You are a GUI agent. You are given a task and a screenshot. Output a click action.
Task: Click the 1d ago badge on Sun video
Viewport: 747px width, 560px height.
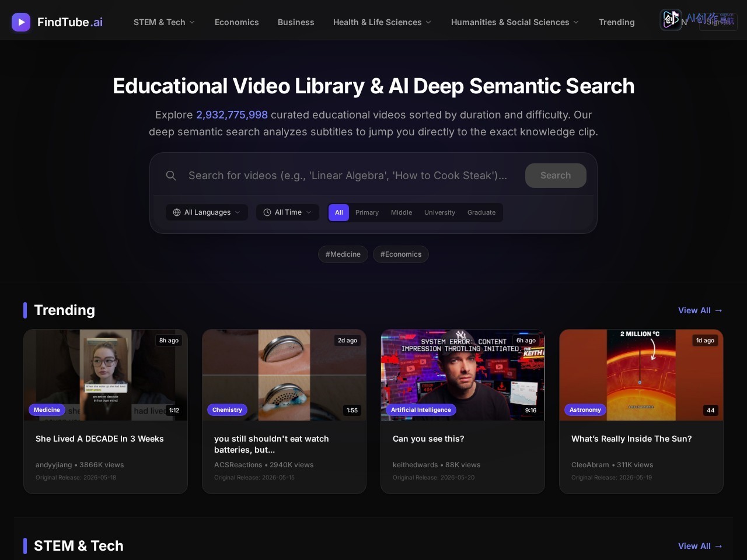pos(705,340)
